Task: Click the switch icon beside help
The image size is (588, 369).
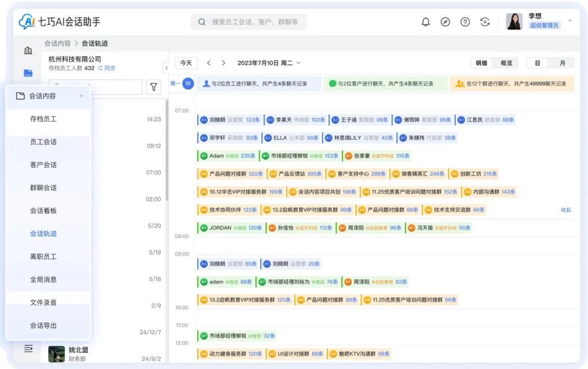Action: (485, 22)
